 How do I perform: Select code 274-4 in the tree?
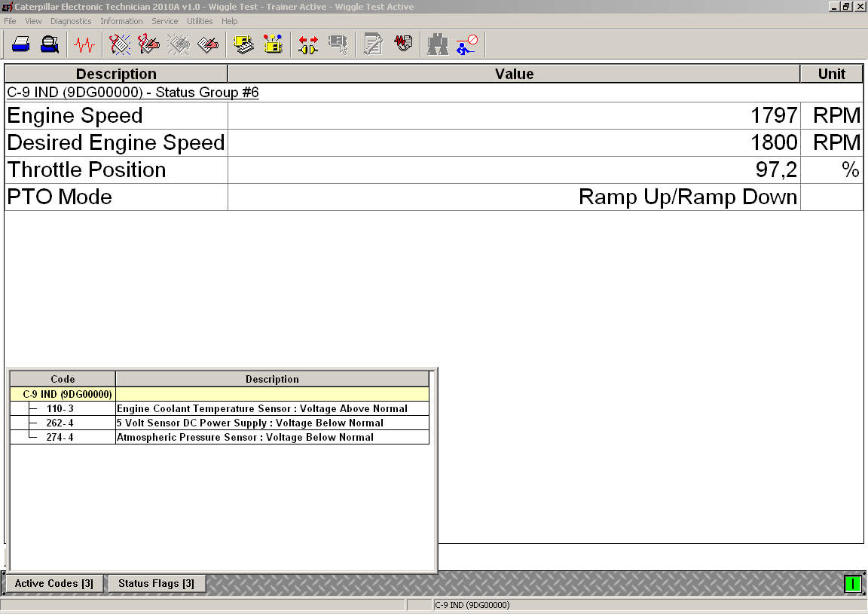pyautogui.click(x=60, y=438)
